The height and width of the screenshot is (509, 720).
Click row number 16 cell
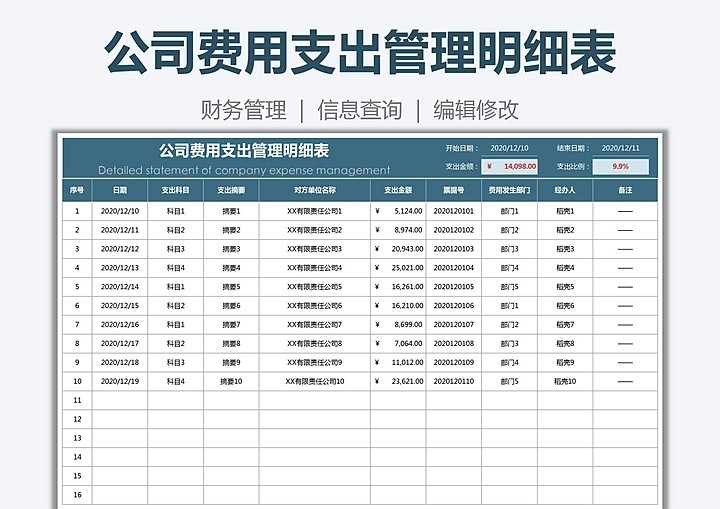pos(77,495)
